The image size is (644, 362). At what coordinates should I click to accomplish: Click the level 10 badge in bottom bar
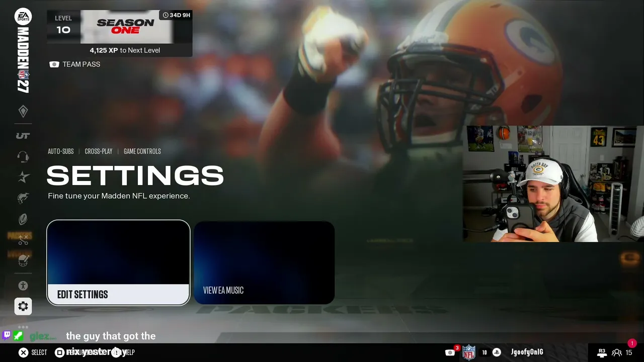tap(485, 352)
